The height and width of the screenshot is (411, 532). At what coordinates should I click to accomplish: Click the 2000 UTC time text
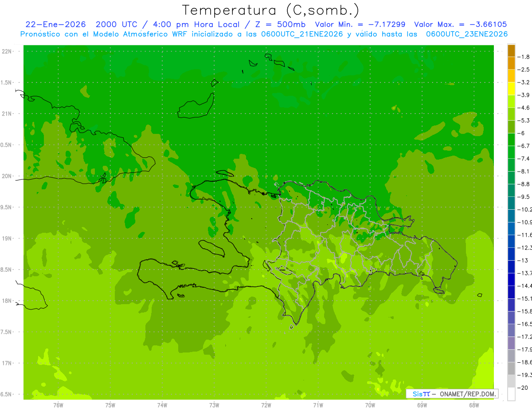tap(117, 24)
